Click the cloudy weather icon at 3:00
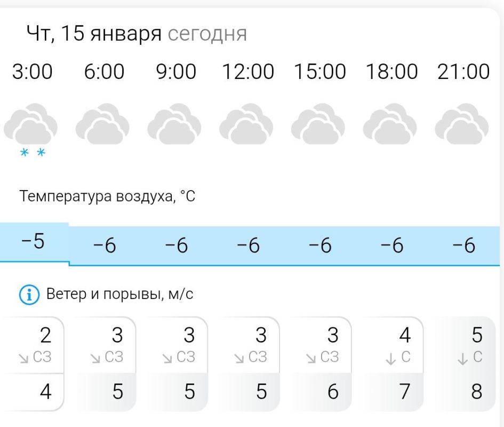Screen dimensions: 504x427 (x=30, y=123)
